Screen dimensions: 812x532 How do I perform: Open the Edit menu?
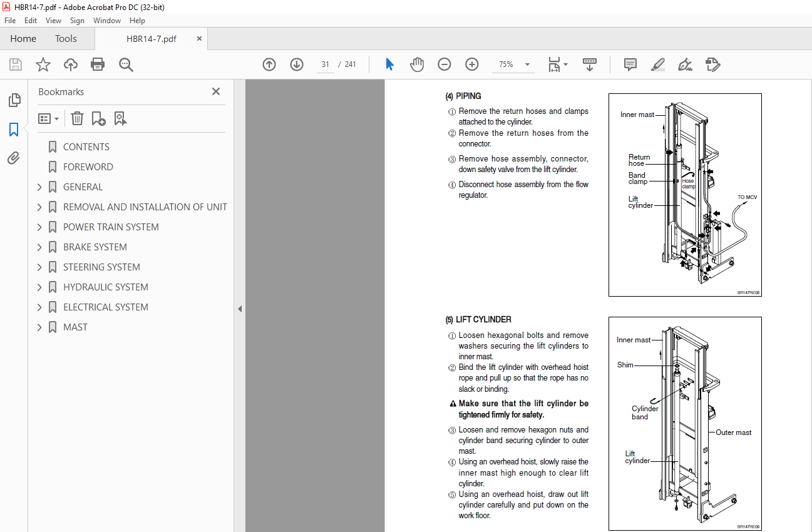coord(31,21)
